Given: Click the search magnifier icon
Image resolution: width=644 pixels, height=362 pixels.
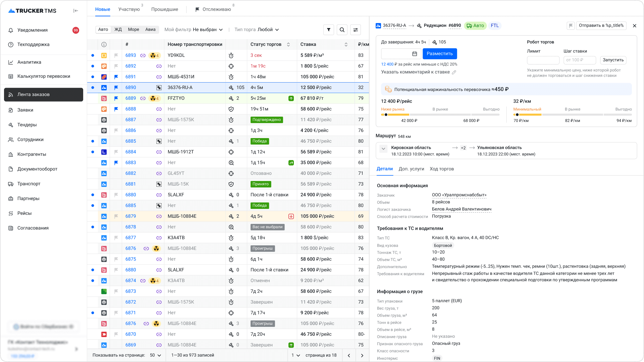Looking at the screenshot, I should click(342, 30).
